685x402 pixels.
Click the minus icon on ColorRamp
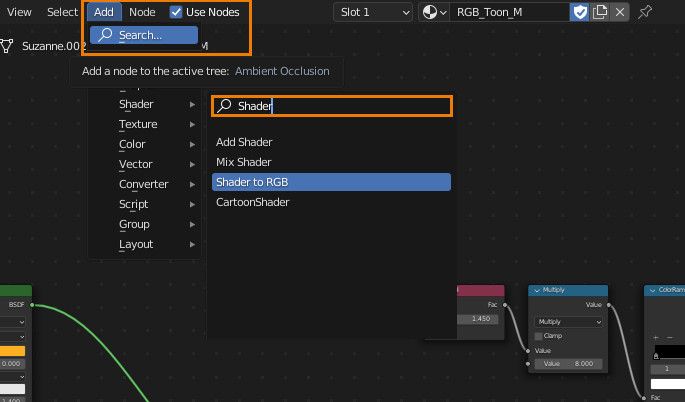[x=668, y=338]
